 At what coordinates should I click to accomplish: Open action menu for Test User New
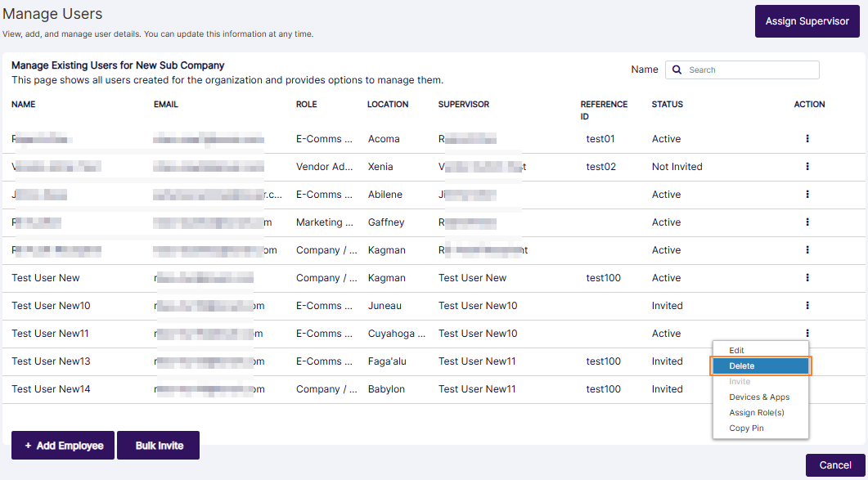[x=807, y=278]
